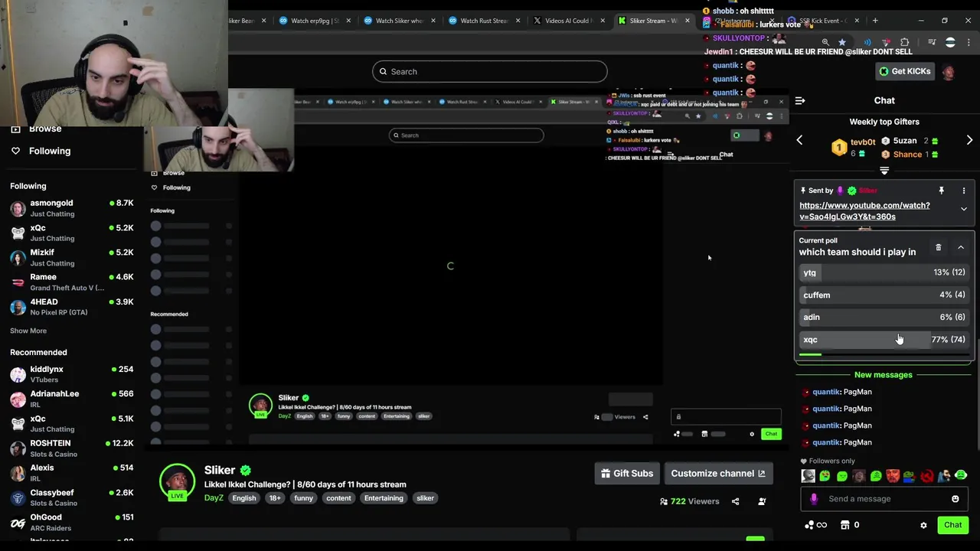Unpin the pinned message pin icon

(x=942, y=191)
